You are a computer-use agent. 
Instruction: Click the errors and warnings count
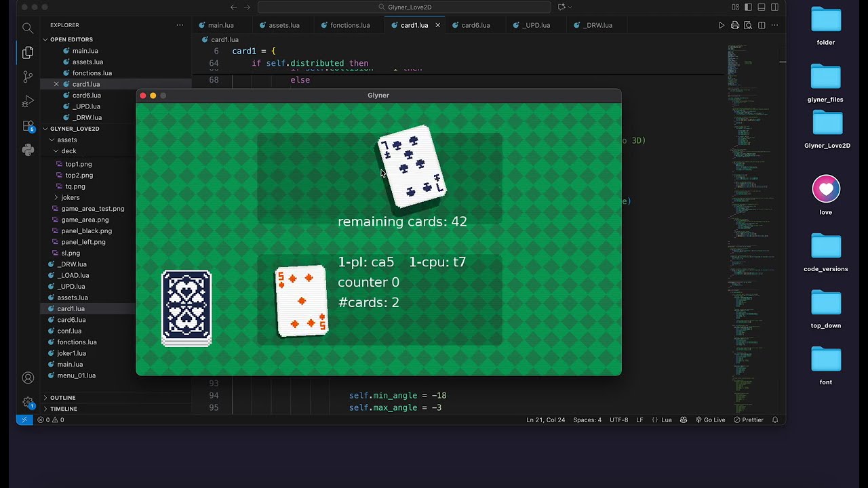click(x=51, y=420)
